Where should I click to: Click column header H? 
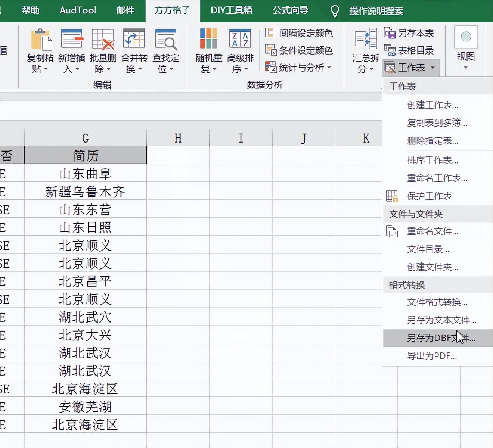click(178, 138)
